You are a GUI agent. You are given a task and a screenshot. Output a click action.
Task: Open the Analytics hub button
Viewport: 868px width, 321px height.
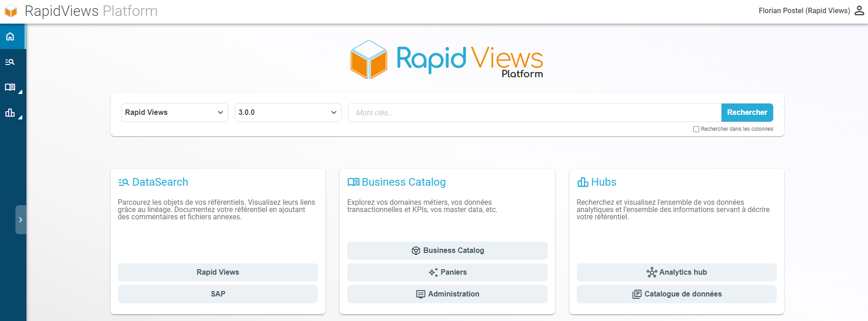[x=677, y=272]
